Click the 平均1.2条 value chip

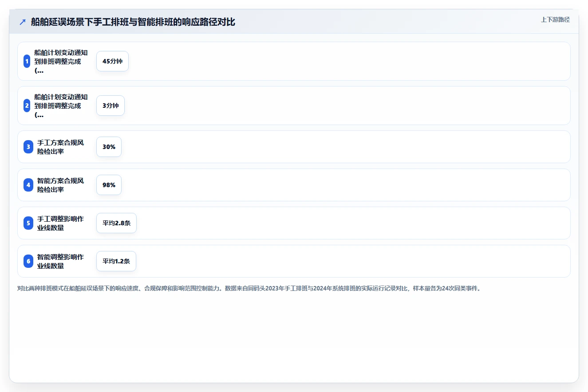click(116, 261)
